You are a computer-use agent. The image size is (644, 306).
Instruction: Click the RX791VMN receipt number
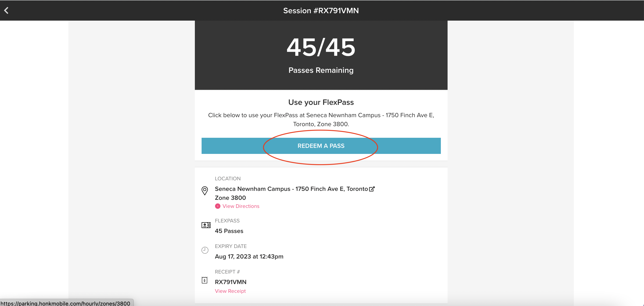pos(231,282)
